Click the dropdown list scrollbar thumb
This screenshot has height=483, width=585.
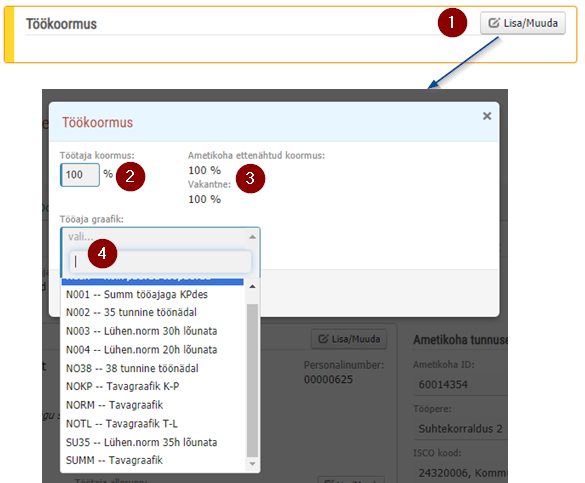[253, 380]
